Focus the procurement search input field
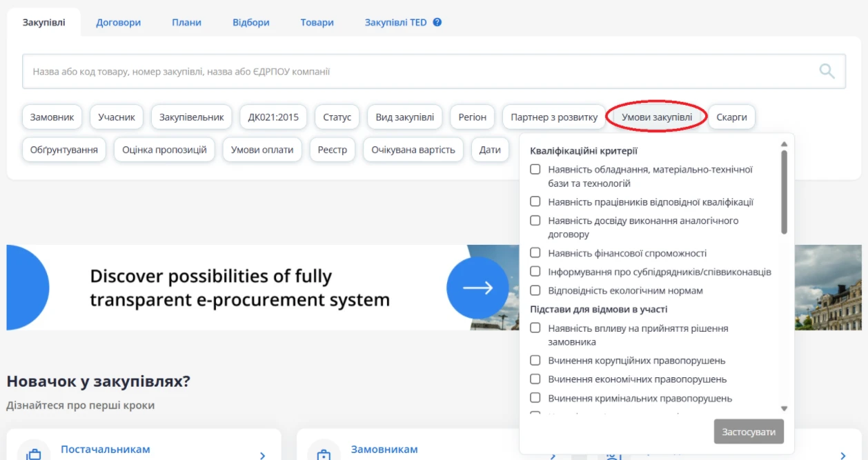The image size is (868, 460). tap(434, 71)
